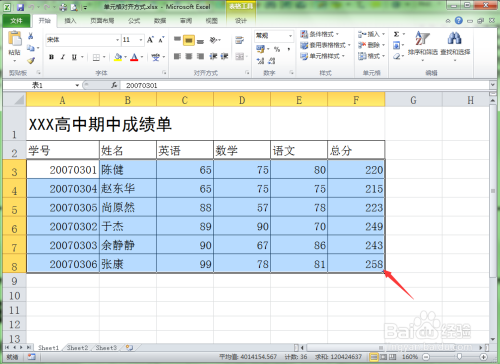Open the font size 11 dropdown

[x=141, y=40]
